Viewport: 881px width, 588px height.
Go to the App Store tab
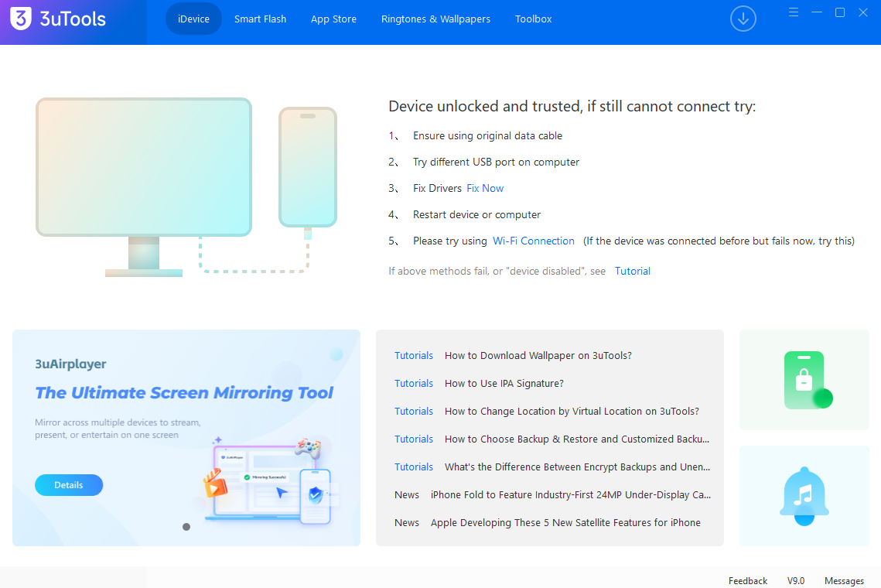[x=333, y=19]
